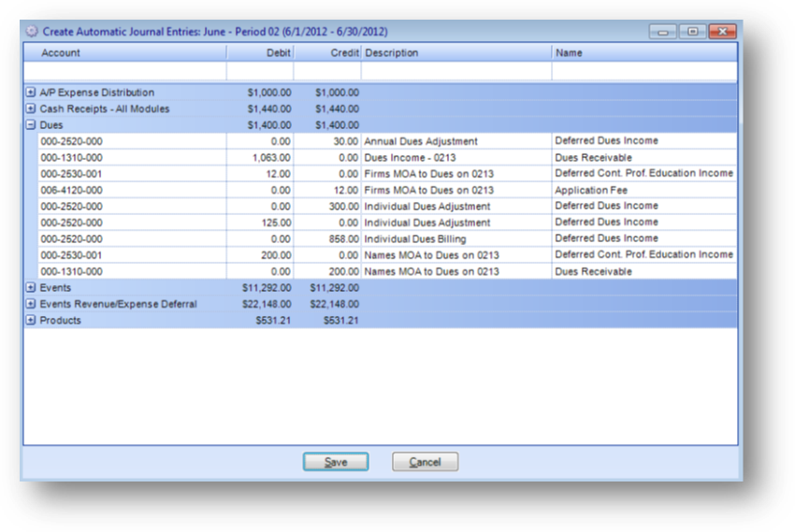Click the Account filter field
Viewport: 795px width, 532px height.
(x=124, y=71)
